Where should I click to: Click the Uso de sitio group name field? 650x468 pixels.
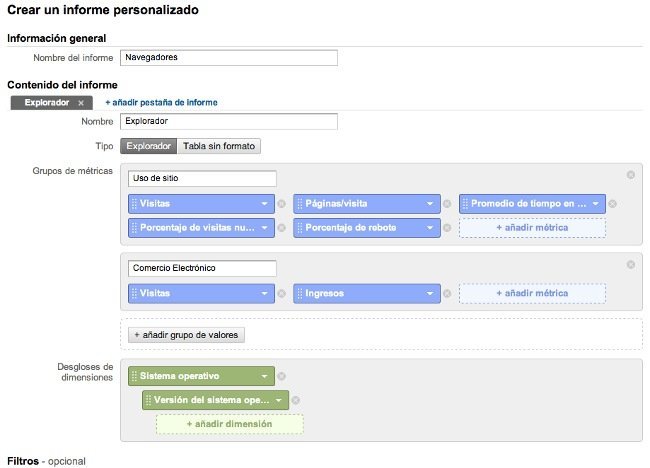pos(202,179)
